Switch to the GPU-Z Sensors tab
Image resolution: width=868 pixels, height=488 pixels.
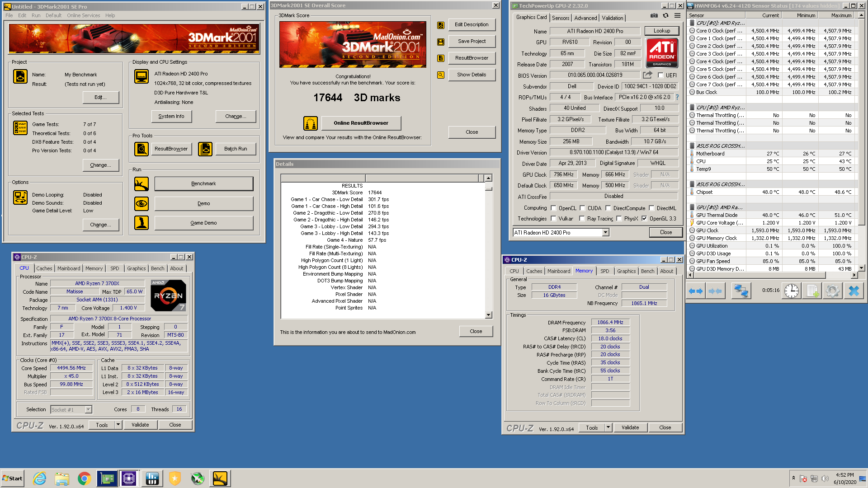(x=561, y=18)
